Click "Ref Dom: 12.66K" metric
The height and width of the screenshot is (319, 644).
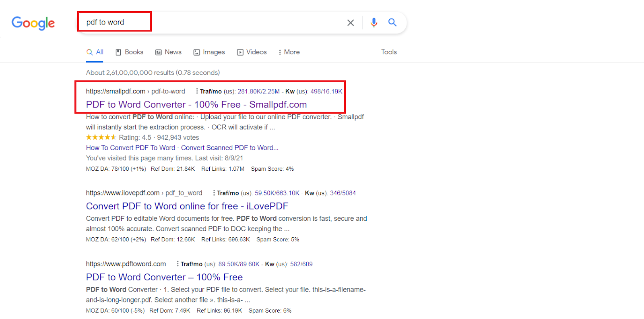coord(173,239)
